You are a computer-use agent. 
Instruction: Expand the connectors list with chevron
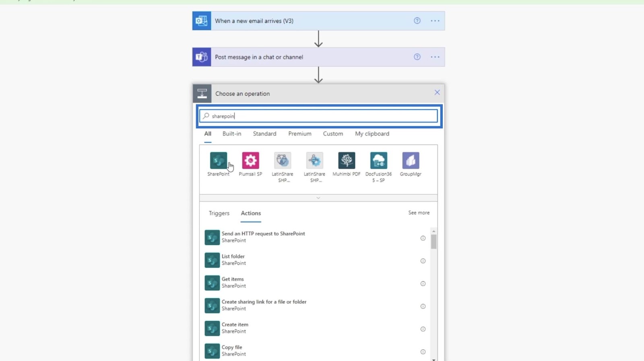[318, 198]
